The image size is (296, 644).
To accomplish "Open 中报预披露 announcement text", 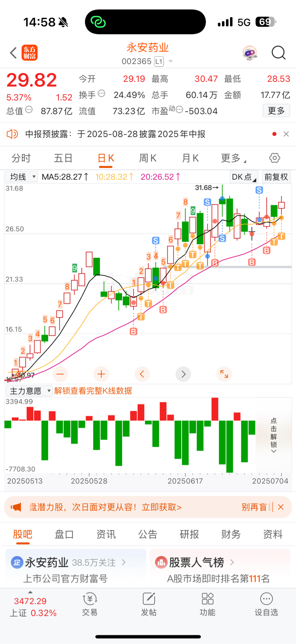I will tap(115, 134).
